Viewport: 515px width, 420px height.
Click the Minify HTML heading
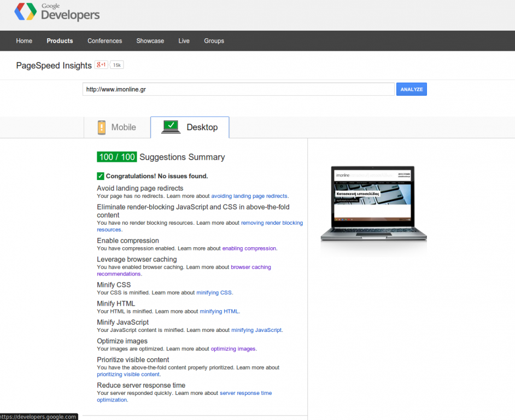pos(116,304)
